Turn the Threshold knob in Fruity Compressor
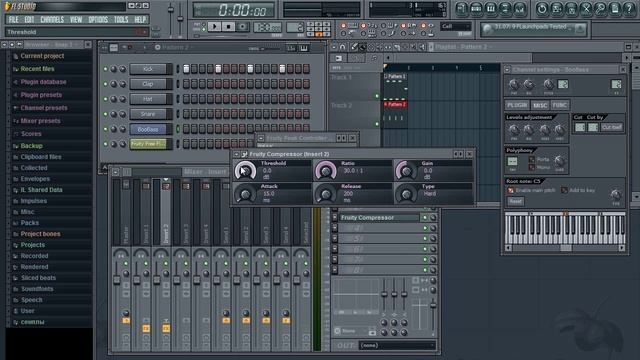The image size is (640, 360). point(245,171)
